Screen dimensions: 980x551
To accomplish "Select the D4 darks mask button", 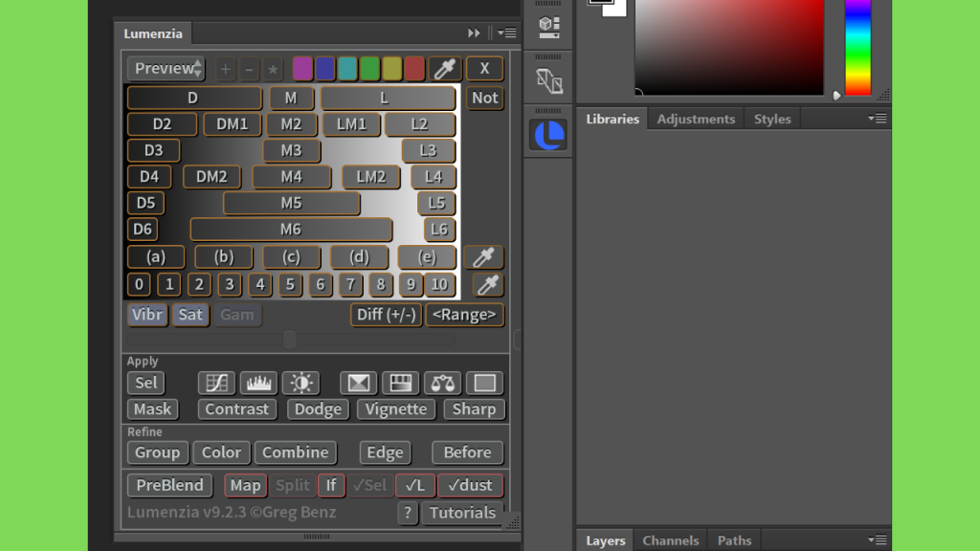I will pyautogui.click(x=149, y=177).
